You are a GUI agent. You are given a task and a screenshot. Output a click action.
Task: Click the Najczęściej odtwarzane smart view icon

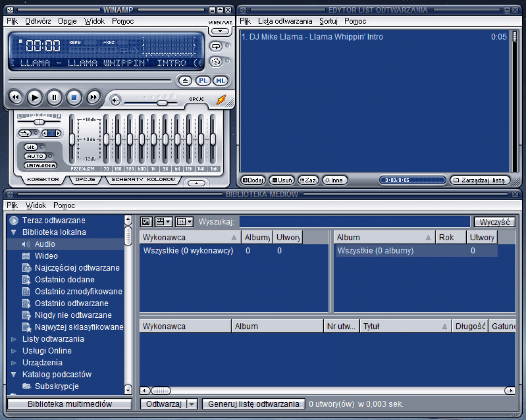(26, 268)
